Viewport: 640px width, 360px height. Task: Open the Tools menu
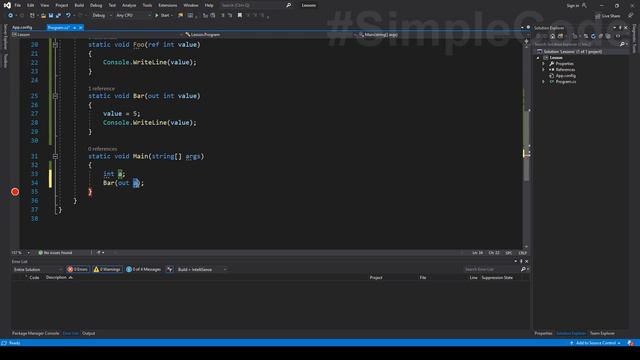click(147, 5)
